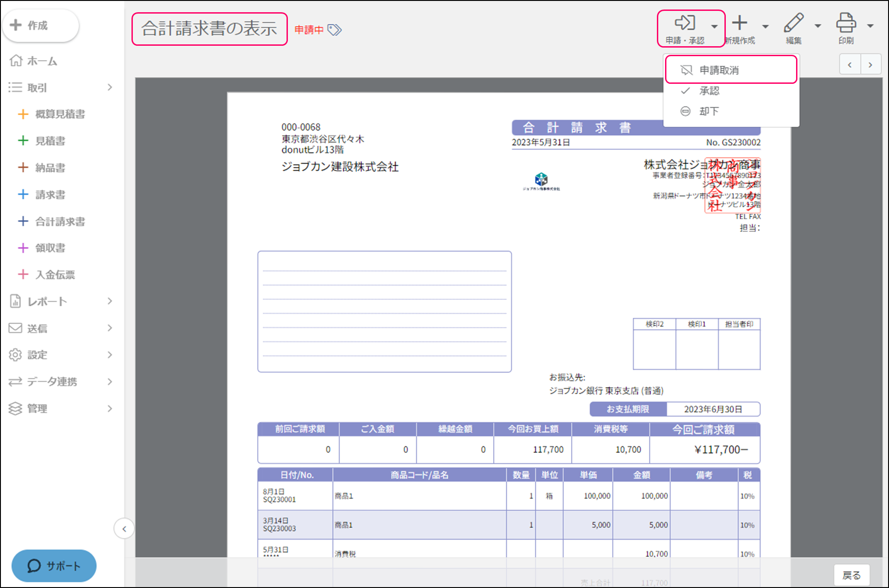
Task: Open the 編集 dropdown arrow
Action: pyautogui.click(x=818, y=26)
